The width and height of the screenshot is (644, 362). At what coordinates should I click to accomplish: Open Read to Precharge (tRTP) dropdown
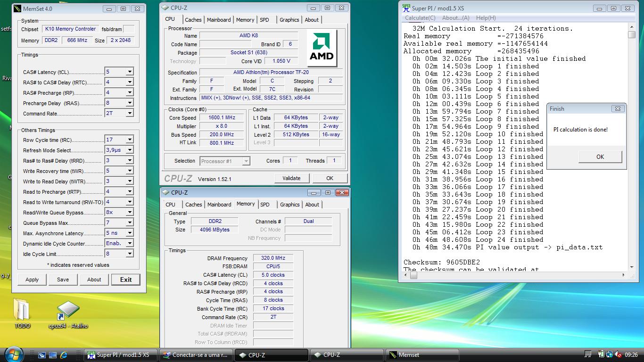point(119,191)
